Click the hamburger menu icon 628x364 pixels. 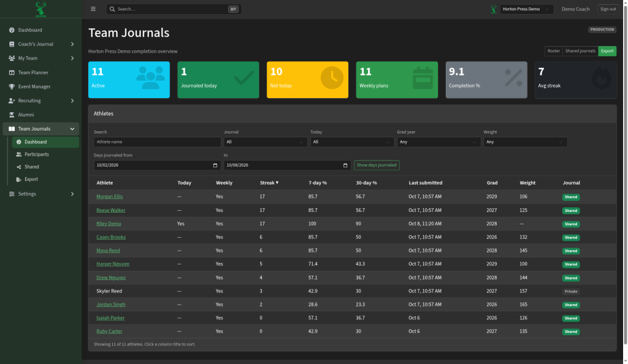pyautogui.click(x=93, y=9)
